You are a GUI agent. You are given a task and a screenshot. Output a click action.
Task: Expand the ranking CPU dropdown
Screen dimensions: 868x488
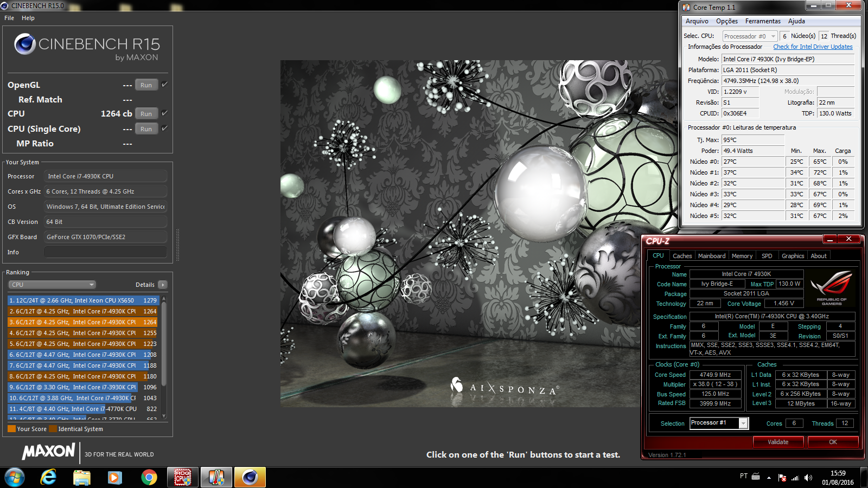point(52,285)
